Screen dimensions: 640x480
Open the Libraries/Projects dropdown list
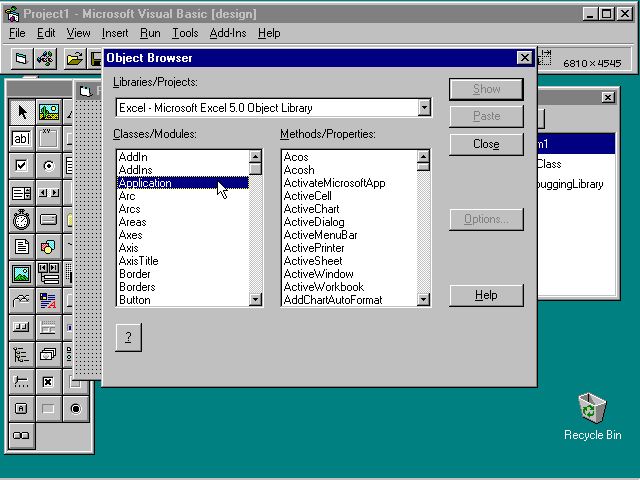(424, 107)
